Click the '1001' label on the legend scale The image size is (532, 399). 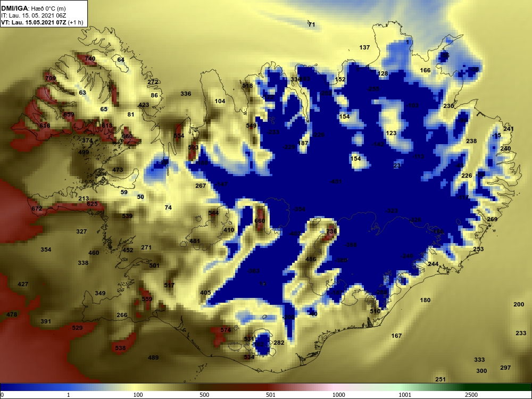point(405,395)
